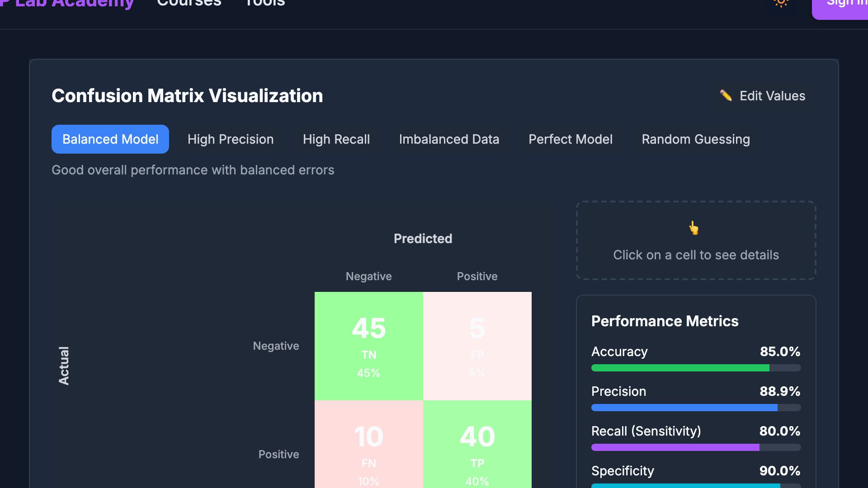Click the blue Precision progress bar
Viewport: 868px width, 488px height.
coord(696,408)
